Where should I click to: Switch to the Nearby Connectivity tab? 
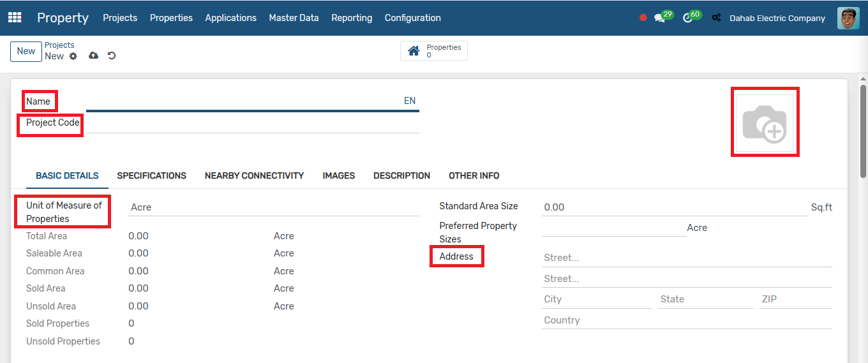coord(254,175)
